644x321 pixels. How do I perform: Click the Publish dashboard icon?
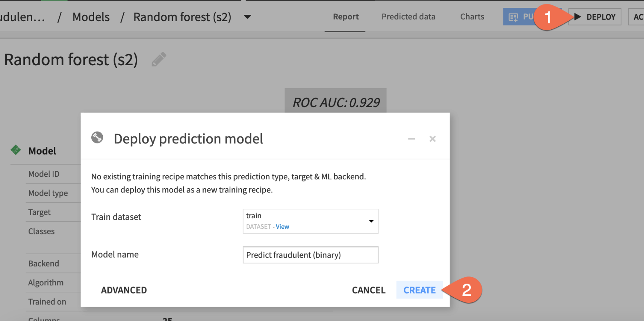click(x=513, y=17)
